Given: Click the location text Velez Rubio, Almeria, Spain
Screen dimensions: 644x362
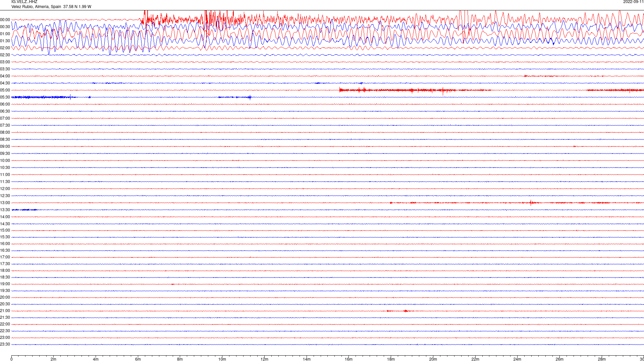Looking at the screenshot, I should click(x=36, y=7).
